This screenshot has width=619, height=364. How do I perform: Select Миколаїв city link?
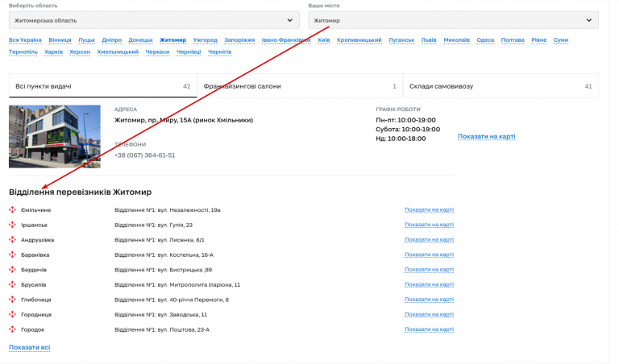coord(457,40)
